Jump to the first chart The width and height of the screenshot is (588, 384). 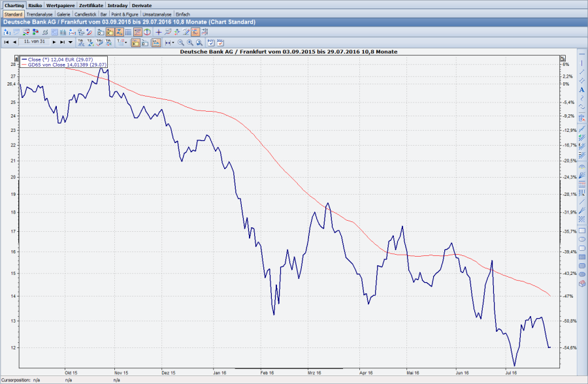click(6, 42)
